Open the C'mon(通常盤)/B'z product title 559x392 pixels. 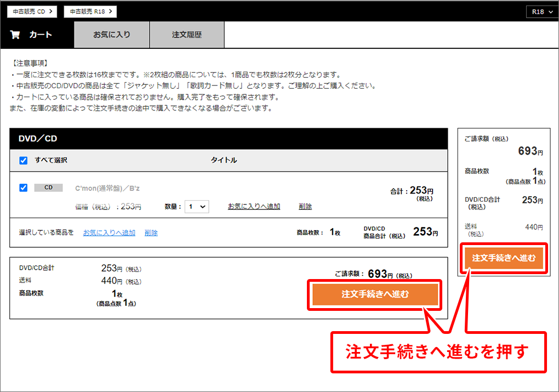pos(107,188)
